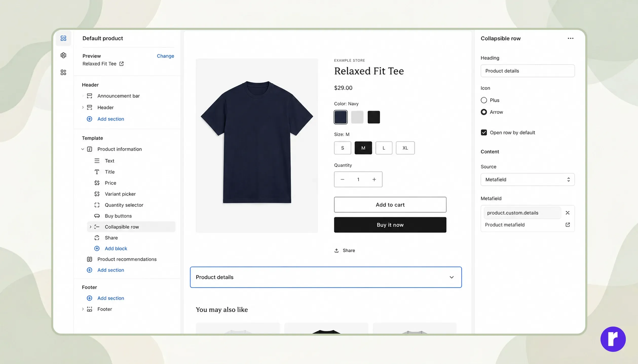Click the plus icon to increase quantity

(374, 179)
